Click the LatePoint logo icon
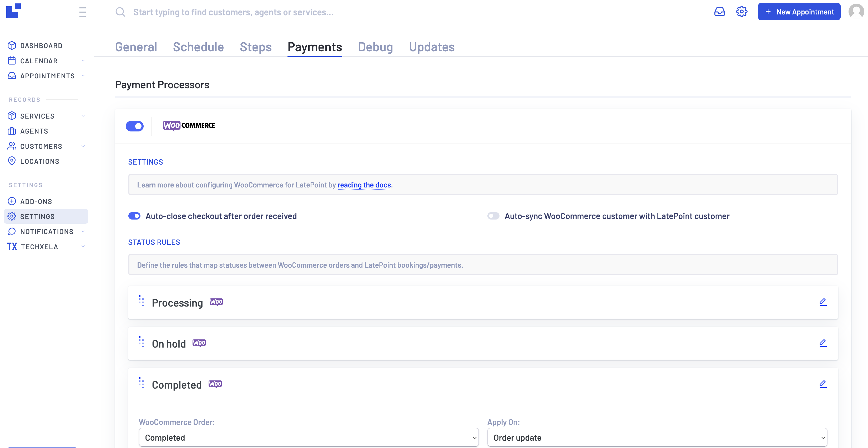The image size is (868, 448). (x=13, y=11)
